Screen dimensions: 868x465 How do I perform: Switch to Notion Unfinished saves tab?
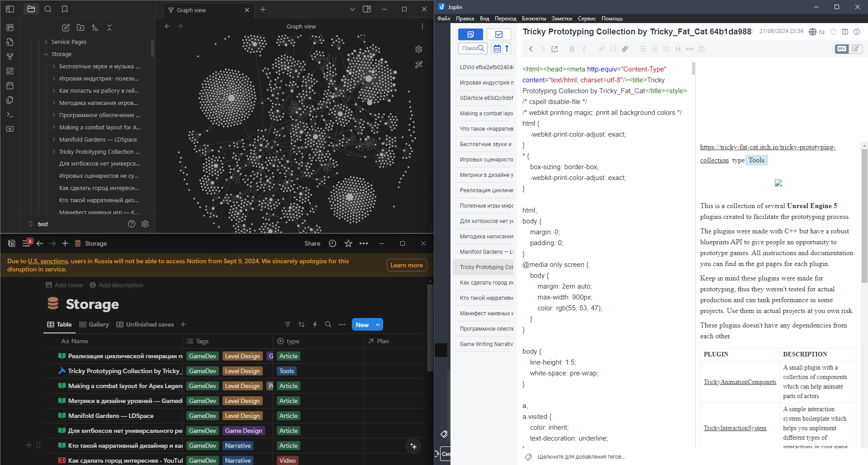[x=145, y=324]
